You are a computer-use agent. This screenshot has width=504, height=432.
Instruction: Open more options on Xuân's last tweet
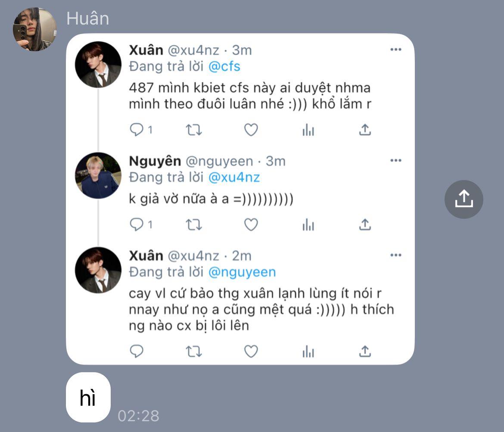395,255
